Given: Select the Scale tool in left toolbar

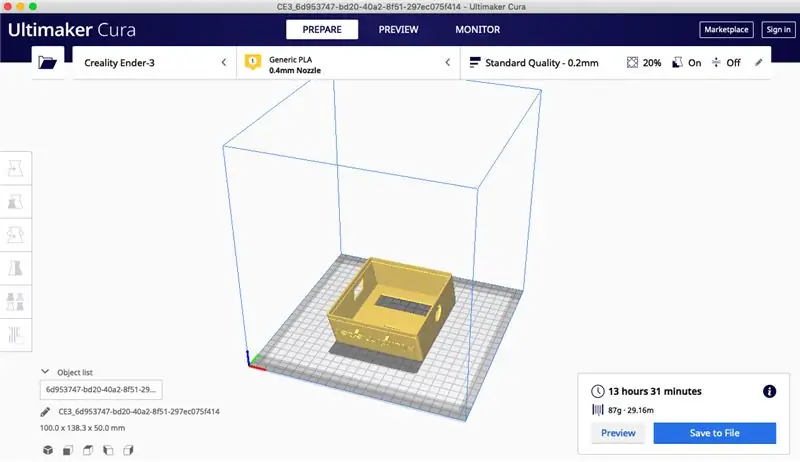Looking at the screenshot, I should pos(15,202).
